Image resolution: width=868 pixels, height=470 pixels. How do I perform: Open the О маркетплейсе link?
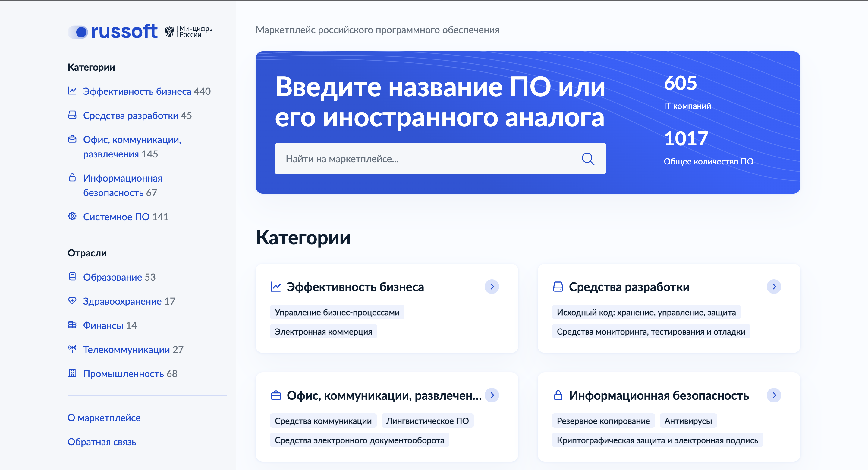[104, 418]
